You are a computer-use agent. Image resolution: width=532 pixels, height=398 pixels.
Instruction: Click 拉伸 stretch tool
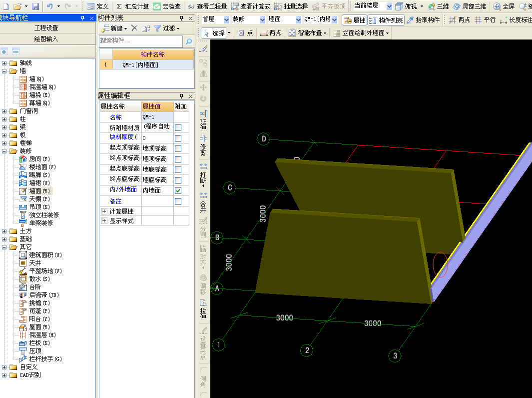coord(203,309)
